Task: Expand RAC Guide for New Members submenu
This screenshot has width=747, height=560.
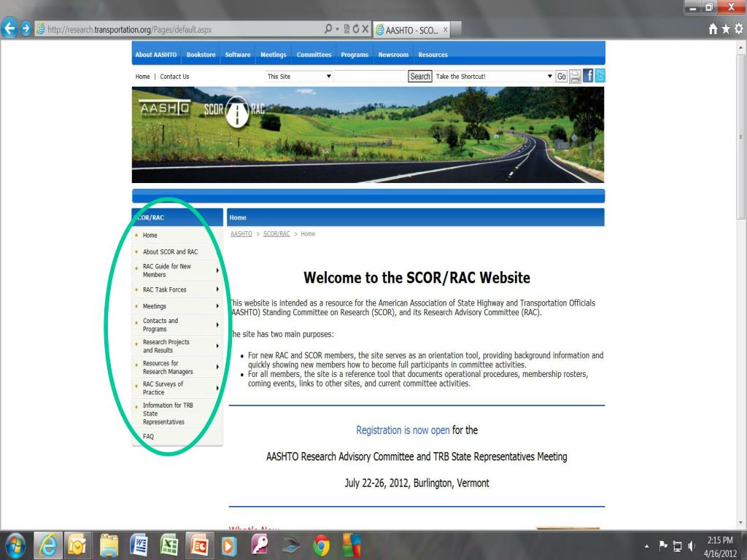Action: pos(217,271)
